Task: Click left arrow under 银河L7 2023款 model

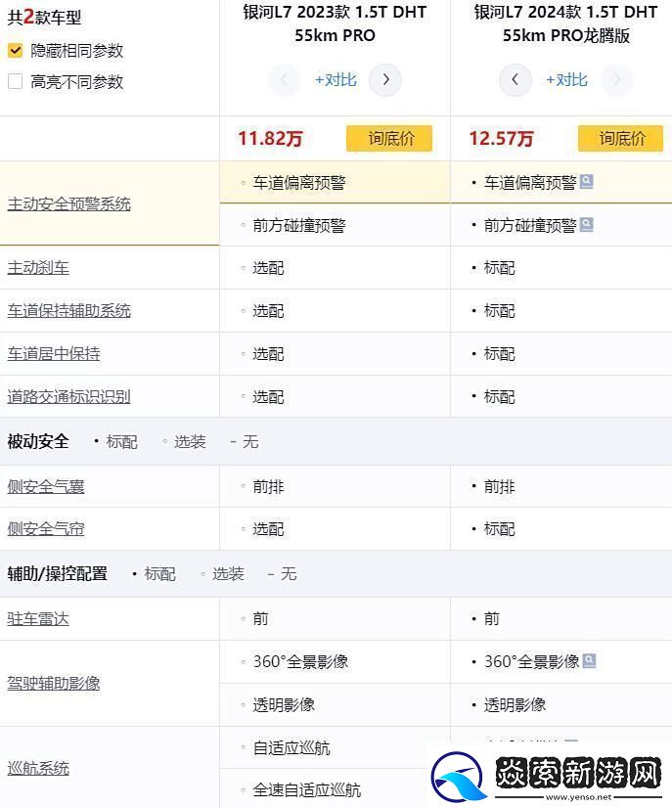Action: coord(284,80)
